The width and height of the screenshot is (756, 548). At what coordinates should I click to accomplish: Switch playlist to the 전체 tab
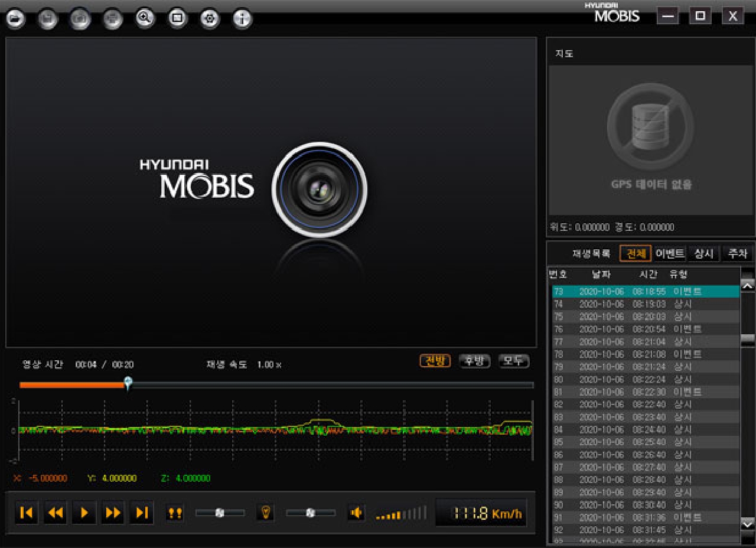636,254
